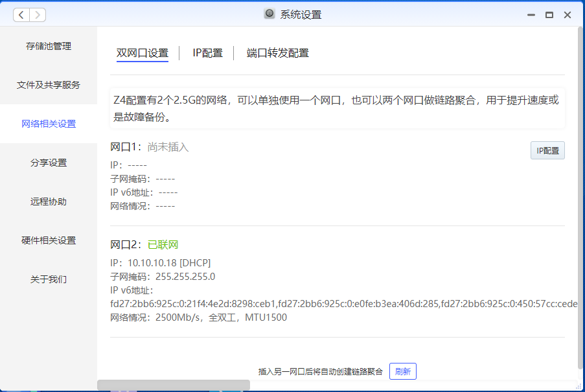585x392 pixels.
Task: Open 分享设置 from the sidebar
Action: (49, 163)
